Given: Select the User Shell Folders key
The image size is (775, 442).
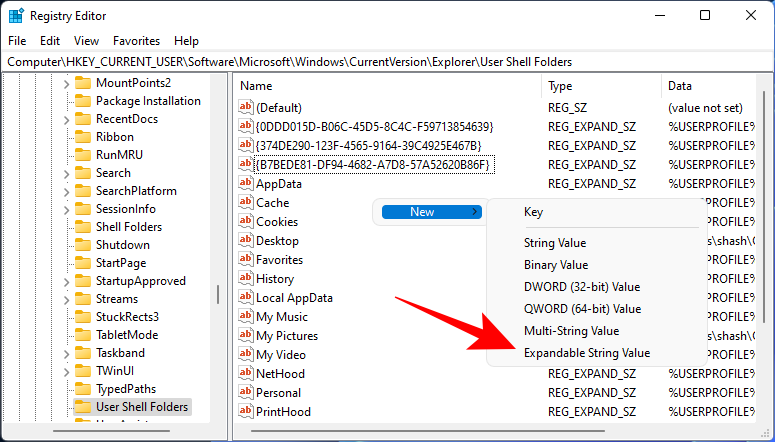Looking at the screenshot, I should (141, 407).
